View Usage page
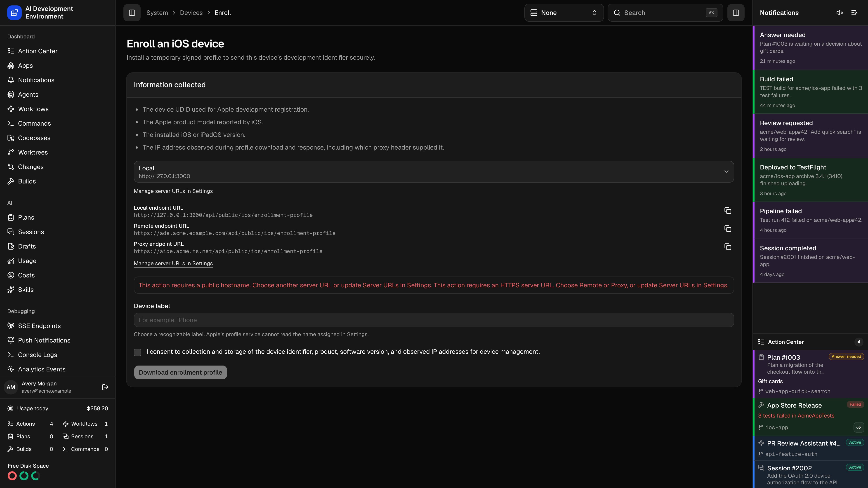The height and width of the screenshot is (488, 868). (58, 261)
